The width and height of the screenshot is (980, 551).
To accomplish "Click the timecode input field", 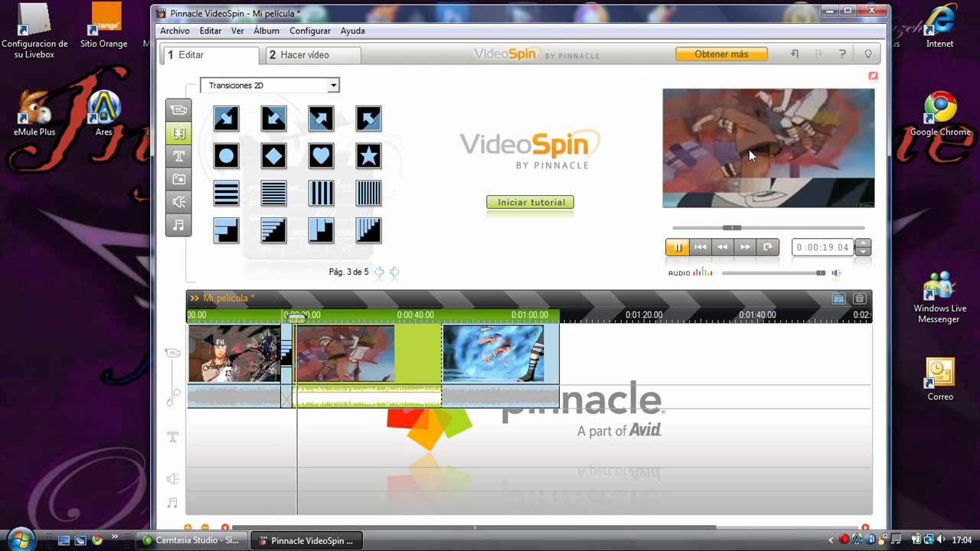I will click(824, 247).
